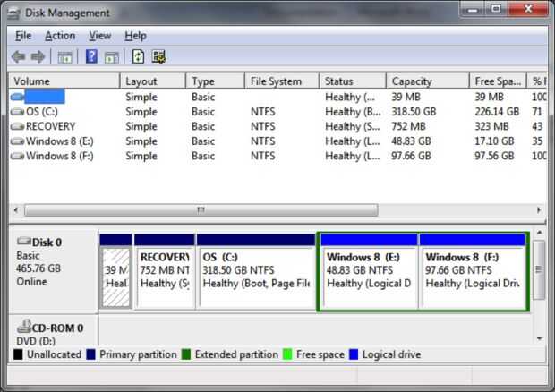
Task: Select the OS (C:) volume drive icon
Action: (17, 112)
